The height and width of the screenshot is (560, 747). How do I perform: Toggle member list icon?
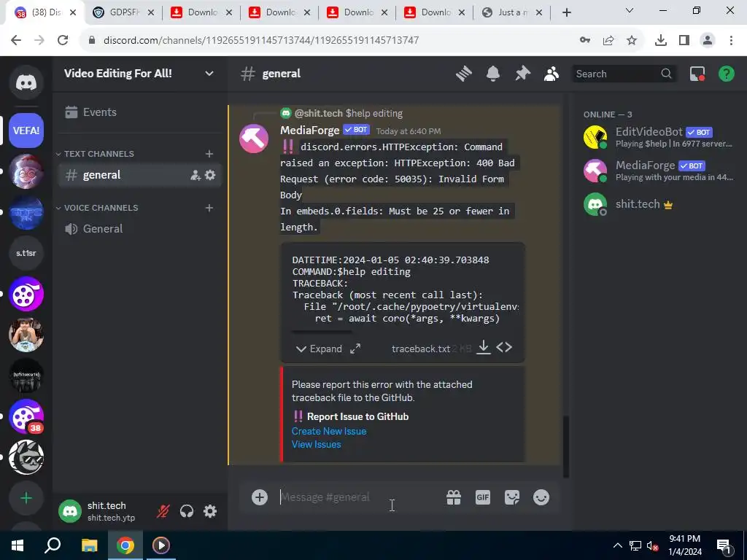pos(551,74)
